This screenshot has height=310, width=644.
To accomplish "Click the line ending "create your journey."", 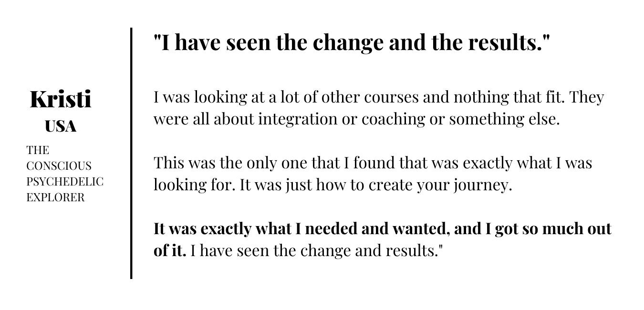I will pyautogui.click(x=332, y=185).
